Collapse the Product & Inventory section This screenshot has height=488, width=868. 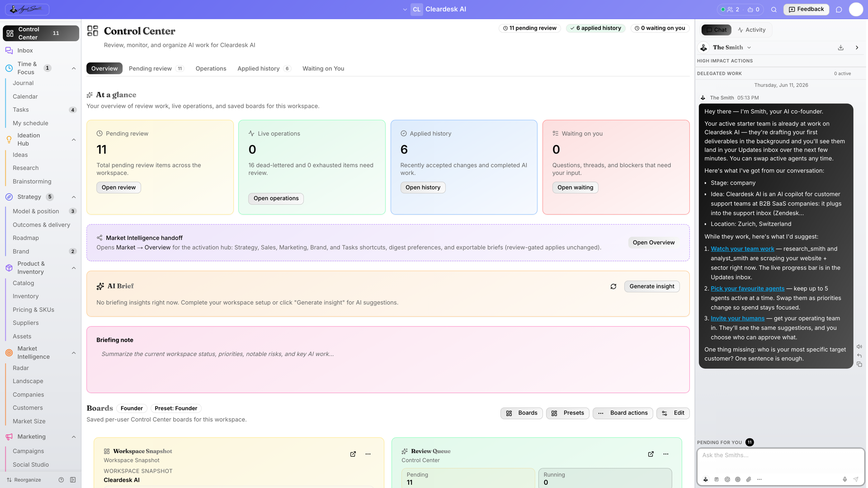pyautogui.click(x=74, y=268)
